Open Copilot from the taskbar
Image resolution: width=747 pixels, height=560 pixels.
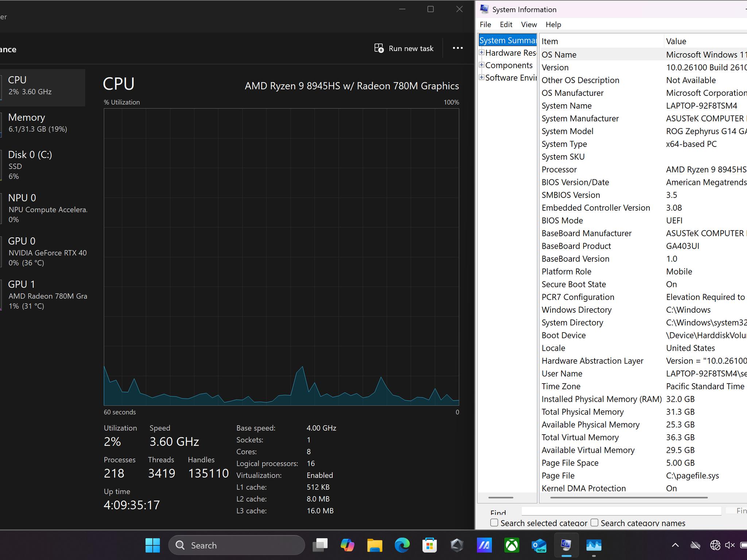pos(347,545)
